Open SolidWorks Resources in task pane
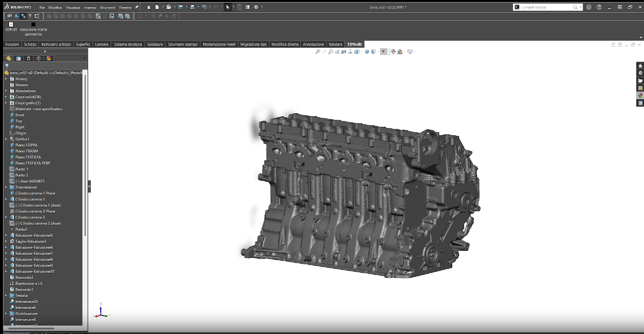This screenshot has width=644, height=334. (x=640, y=65)
